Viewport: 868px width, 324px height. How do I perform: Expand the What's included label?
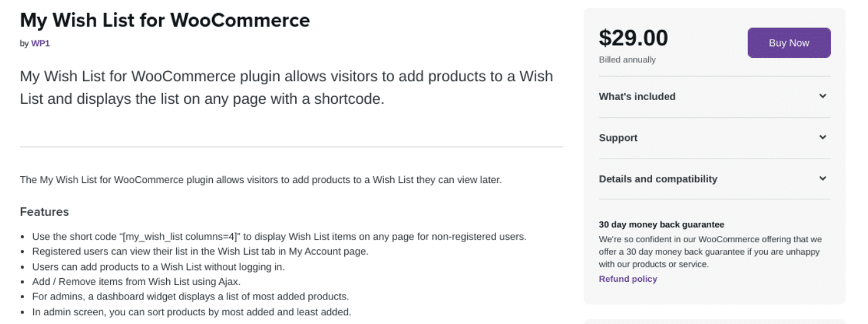pyautogui.click(x=637, y=96)
